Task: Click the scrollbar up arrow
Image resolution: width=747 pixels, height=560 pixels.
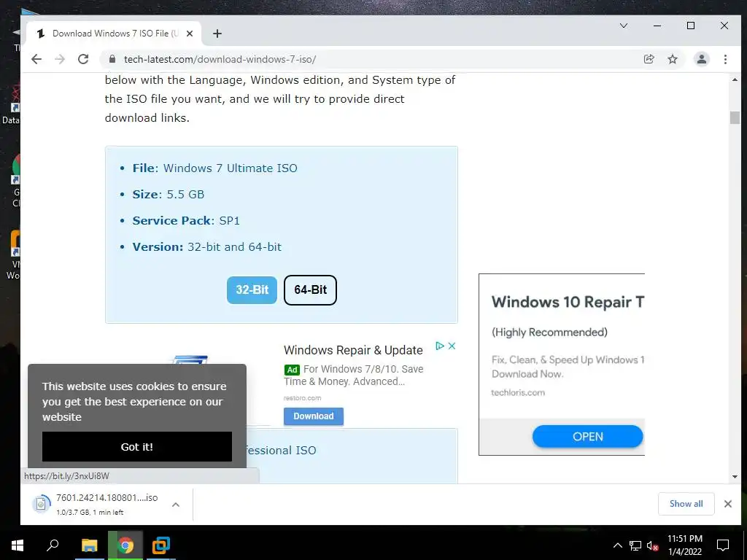Action: pos(735,79)
